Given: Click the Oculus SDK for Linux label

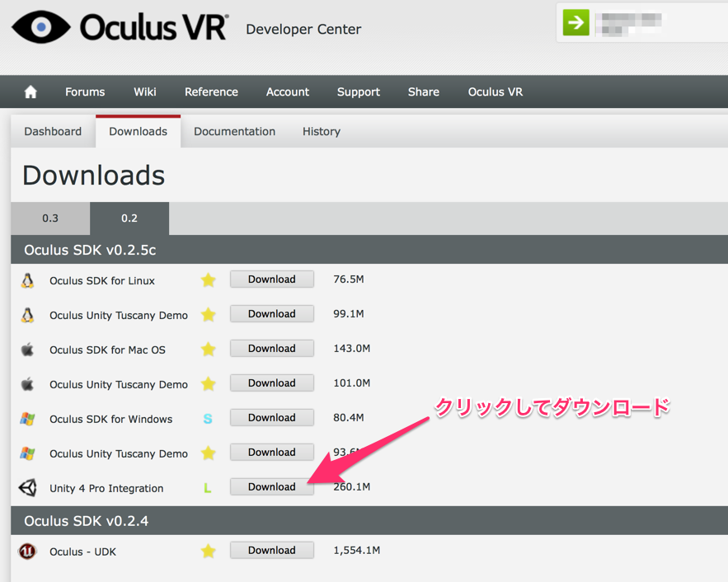Looking at the screenshot, I should click(x=102, y=281).
